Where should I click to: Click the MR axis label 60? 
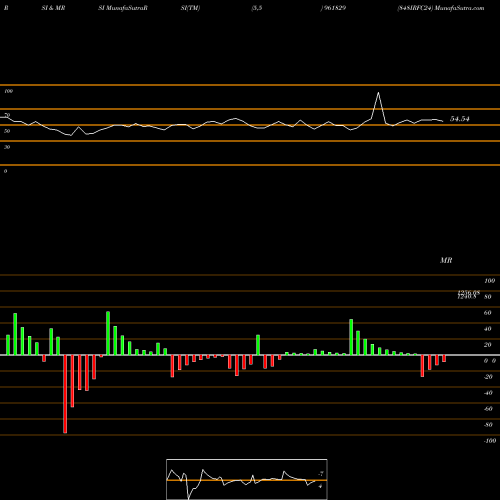click(x=488, y=313)
